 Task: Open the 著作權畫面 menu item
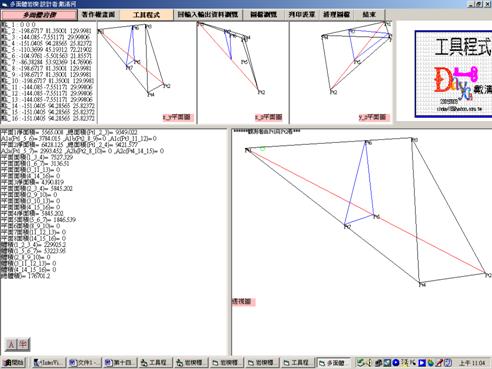(98, 15)
